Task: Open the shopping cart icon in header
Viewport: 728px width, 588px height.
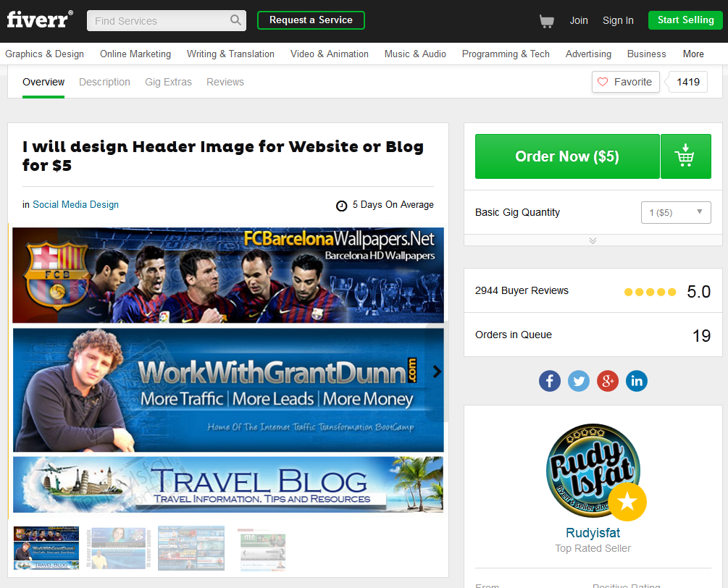Action: 546,21
